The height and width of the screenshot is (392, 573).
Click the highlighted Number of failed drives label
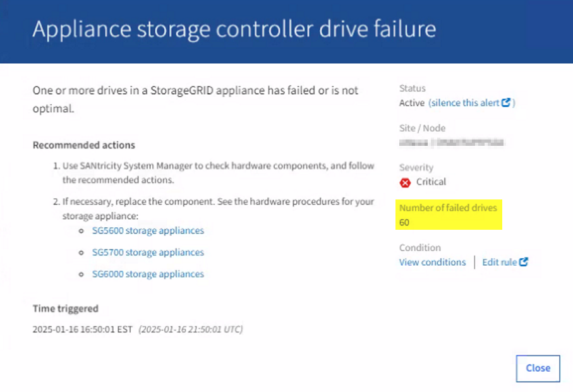click(x=448, y=208)
